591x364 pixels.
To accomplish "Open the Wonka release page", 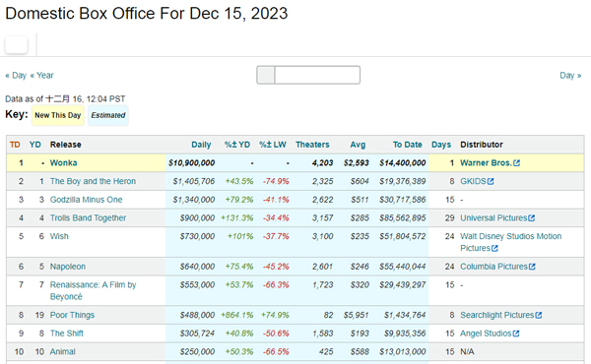I will coord(63,163).
